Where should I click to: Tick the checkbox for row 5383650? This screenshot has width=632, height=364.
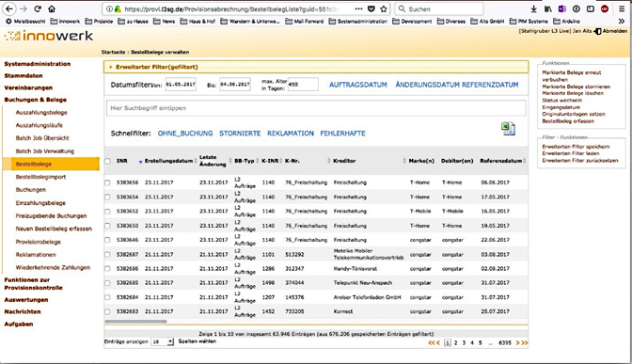pos(107,226)
